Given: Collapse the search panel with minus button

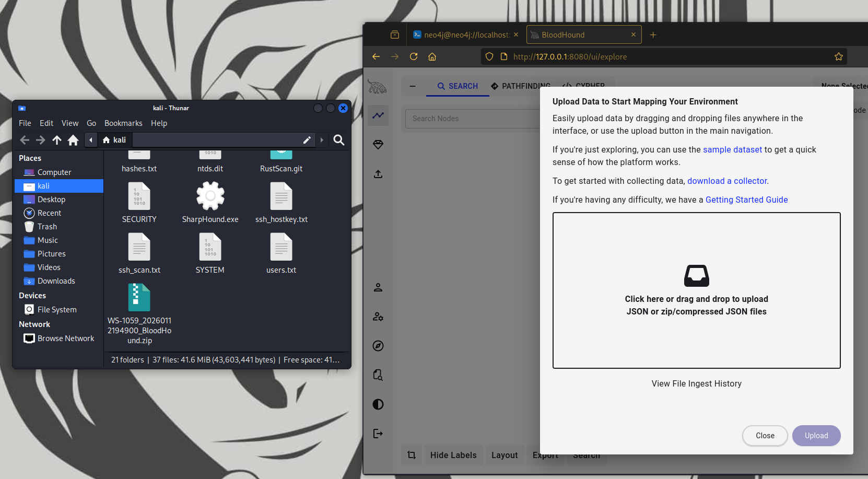Looking at the screenshot, I should 413,86.
